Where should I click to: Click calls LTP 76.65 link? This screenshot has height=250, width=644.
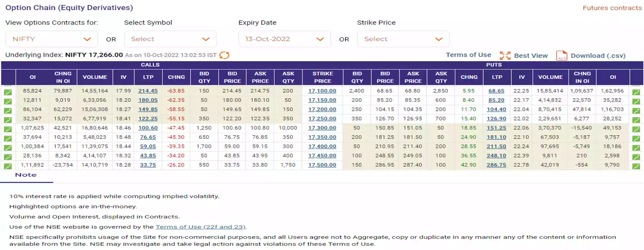148,137
